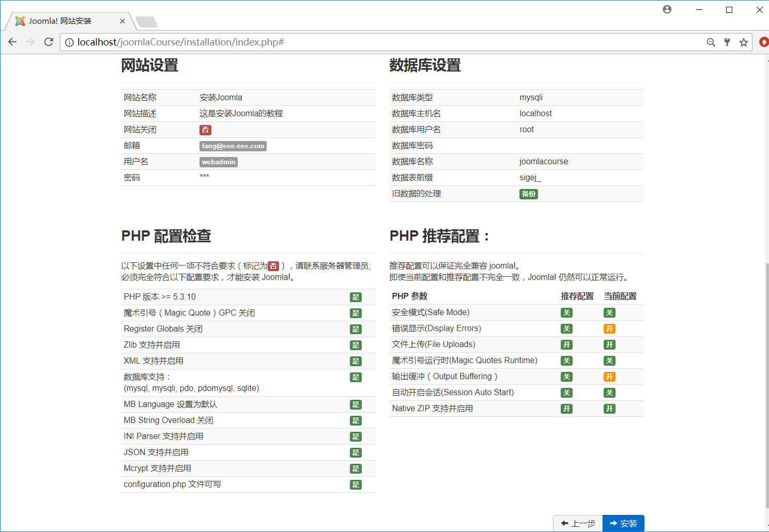The image size is (769, 532).
Task: Click the localhost database host value
Action: pyautogui.click(x=535, y=114)
